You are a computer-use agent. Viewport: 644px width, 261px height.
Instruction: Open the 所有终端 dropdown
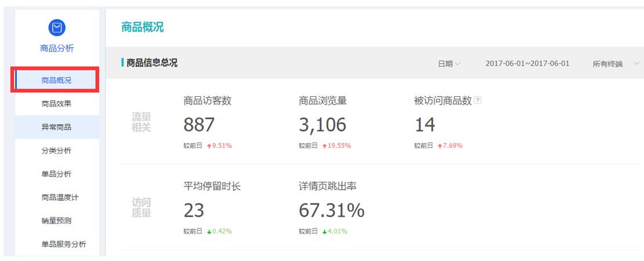pyautogui.click(x=616, y=64)
